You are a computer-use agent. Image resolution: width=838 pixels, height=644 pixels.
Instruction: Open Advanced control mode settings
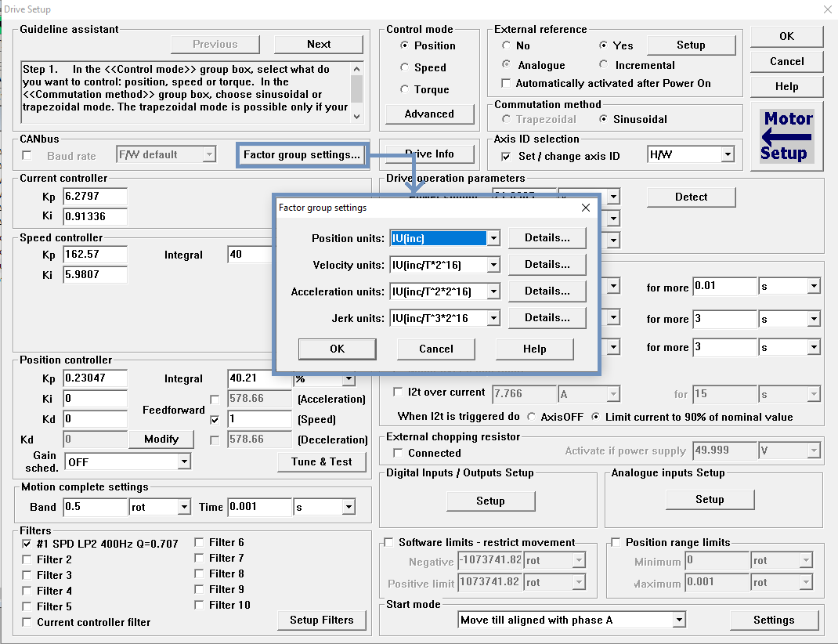[429, 114]
